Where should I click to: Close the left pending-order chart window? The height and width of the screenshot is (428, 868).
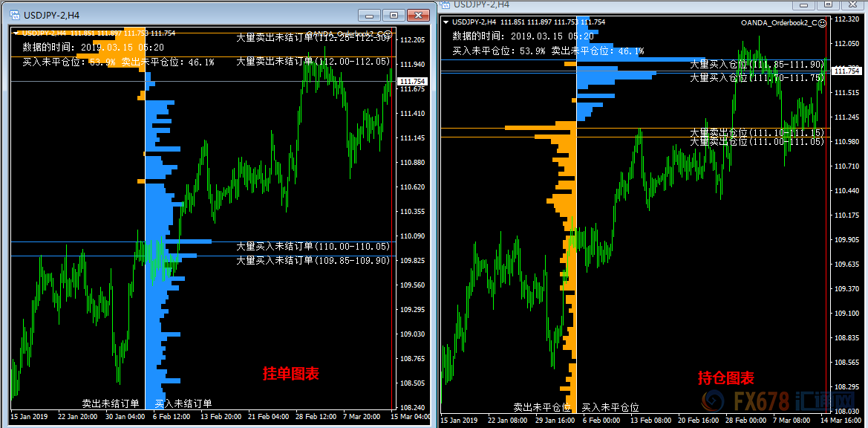tap(420, 15)
